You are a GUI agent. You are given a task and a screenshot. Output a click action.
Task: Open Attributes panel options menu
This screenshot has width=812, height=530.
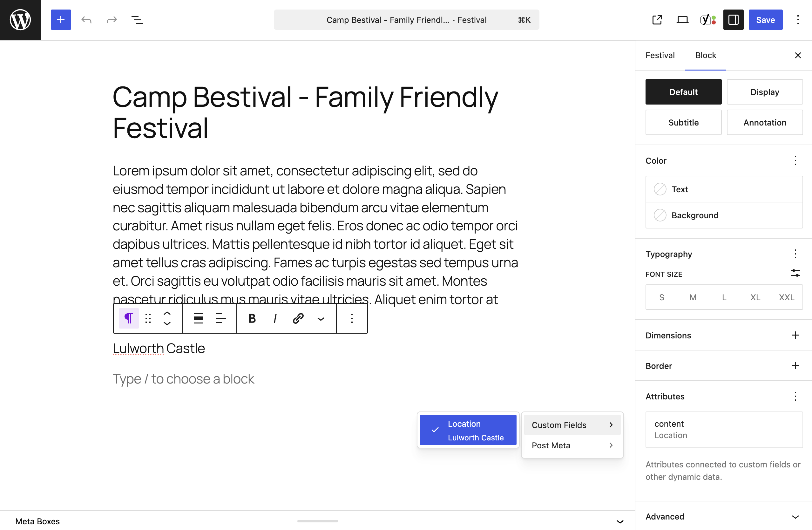[795, 396]
